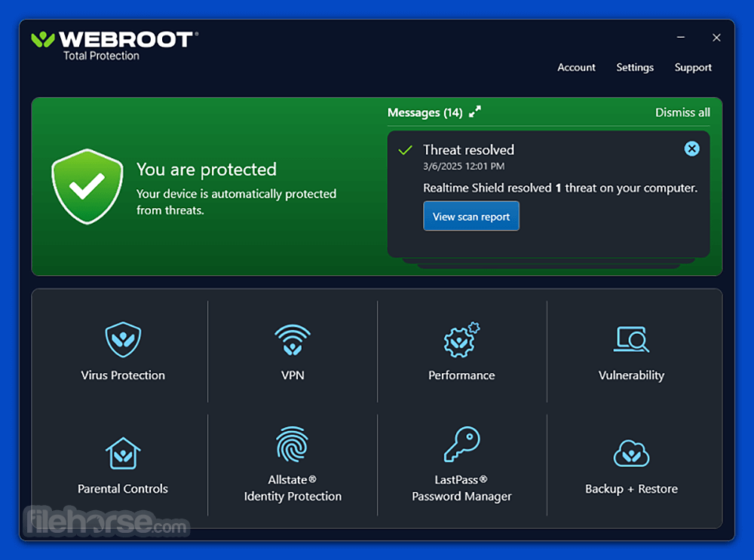Expand the Messages panel with arrows icon
The width and height of the screenshot is (754, 560).
pyautogui.click(x=474, y=112)
